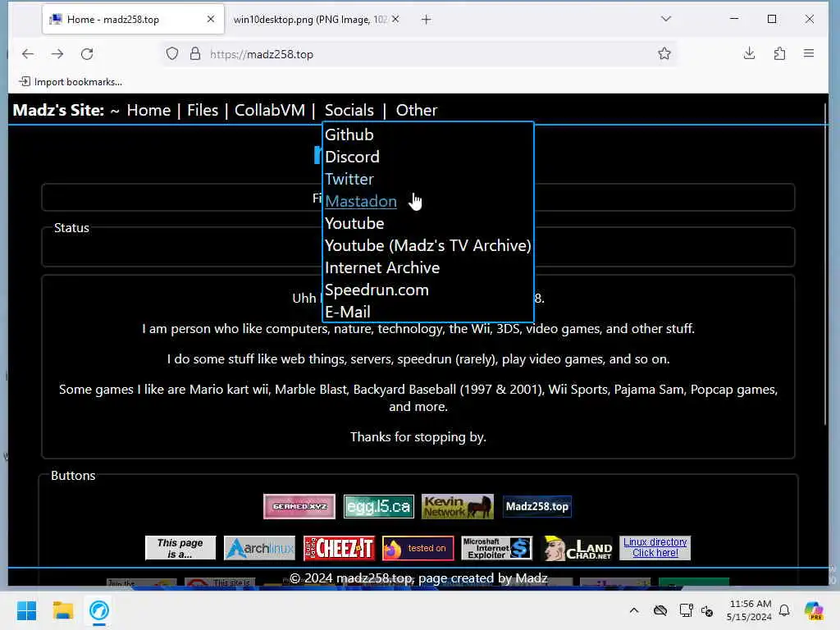
Task: Show hidden system tray icons chevron
Action: (634, 610)
